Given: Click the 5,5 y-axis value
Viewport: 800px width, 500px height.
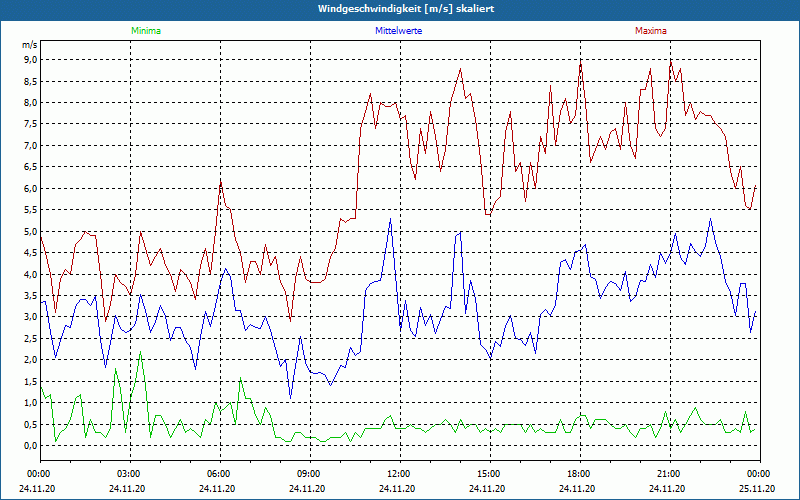Looking at the screenshot, I should click(x=30, y=210).
